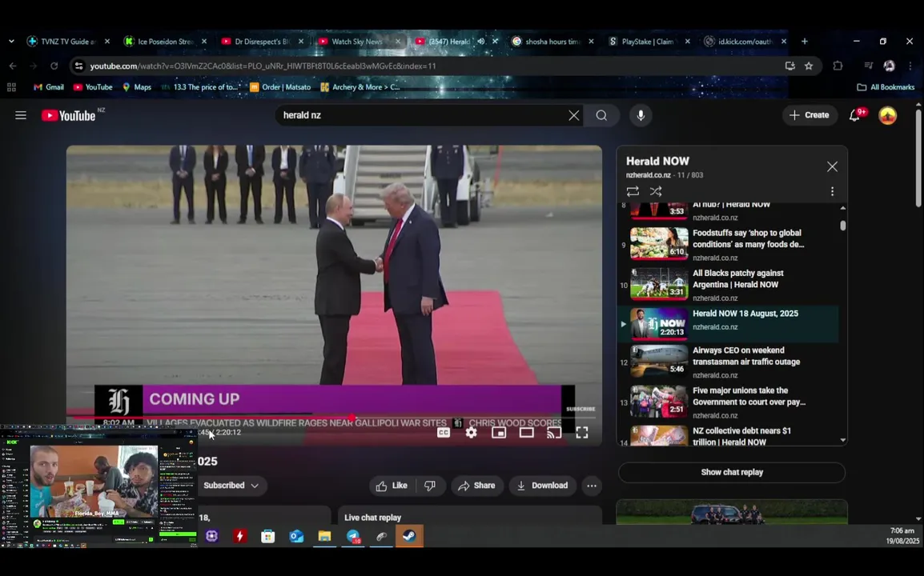Play Five major unions take Government video

(728, 402)
